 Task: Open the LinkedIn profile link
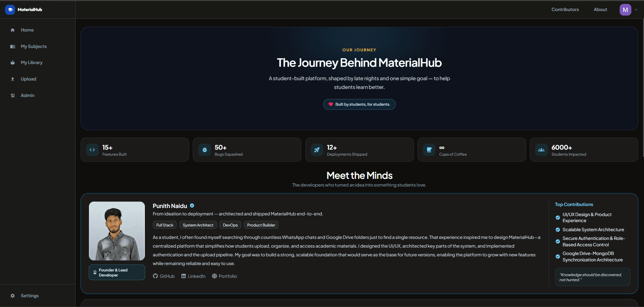click(194, 276)
